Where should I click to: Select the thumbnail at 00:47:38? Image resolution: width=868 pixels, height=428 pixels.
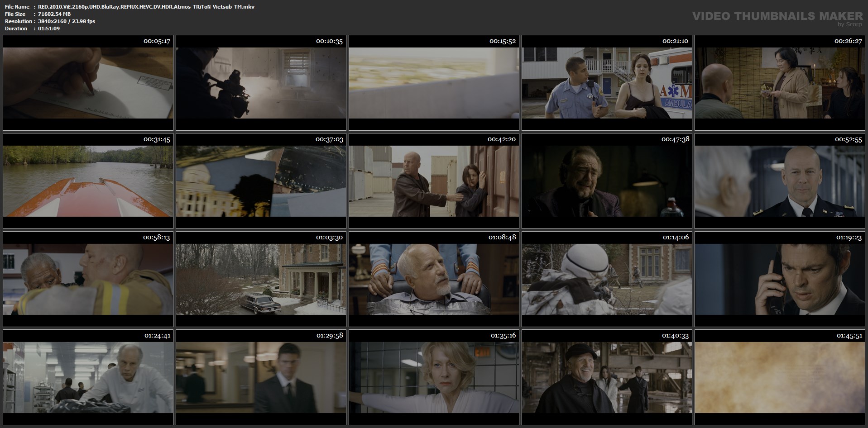pos(607,181)
